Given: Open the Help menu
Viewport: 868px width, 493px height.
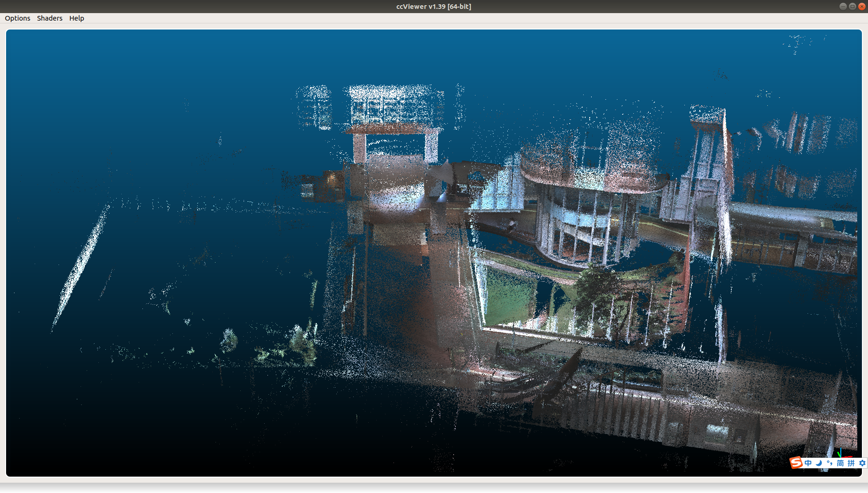Looking at the screenshot, I should [x=77, y=18].
